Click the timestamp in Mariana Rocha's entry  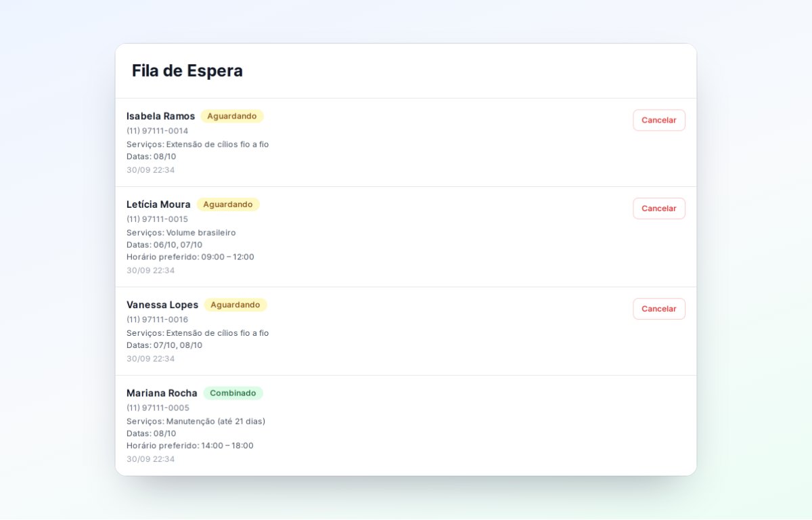(151, 459)
